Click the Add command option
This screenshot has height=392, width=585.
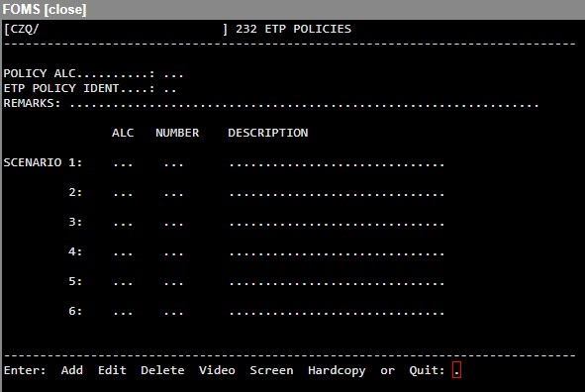72,370
